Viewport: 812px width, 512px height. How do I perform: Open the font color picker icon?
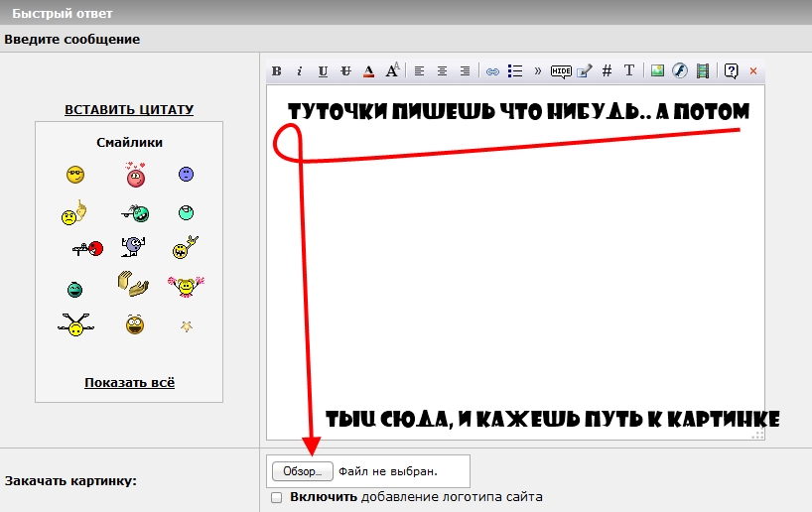368,70
